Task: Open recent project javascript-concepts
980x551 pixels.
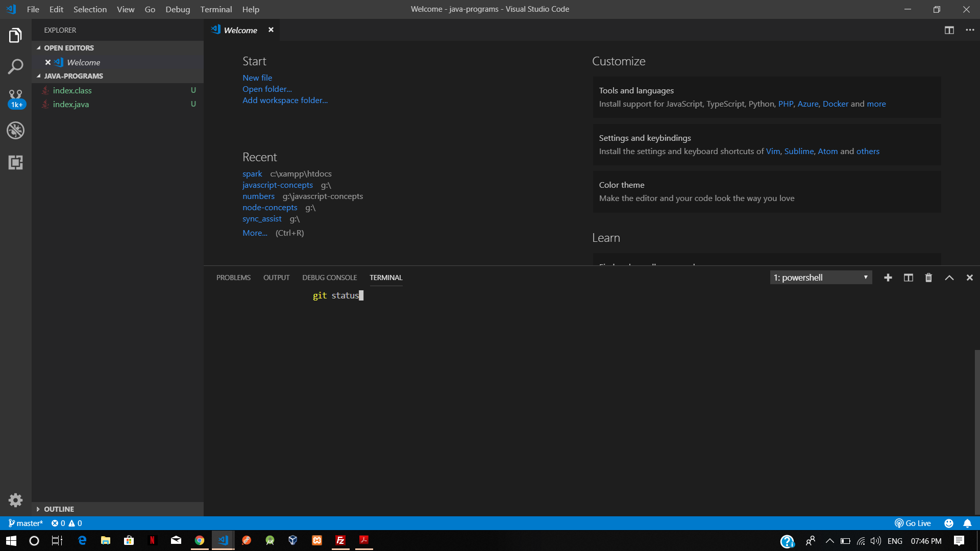Action: click(278, 185)
